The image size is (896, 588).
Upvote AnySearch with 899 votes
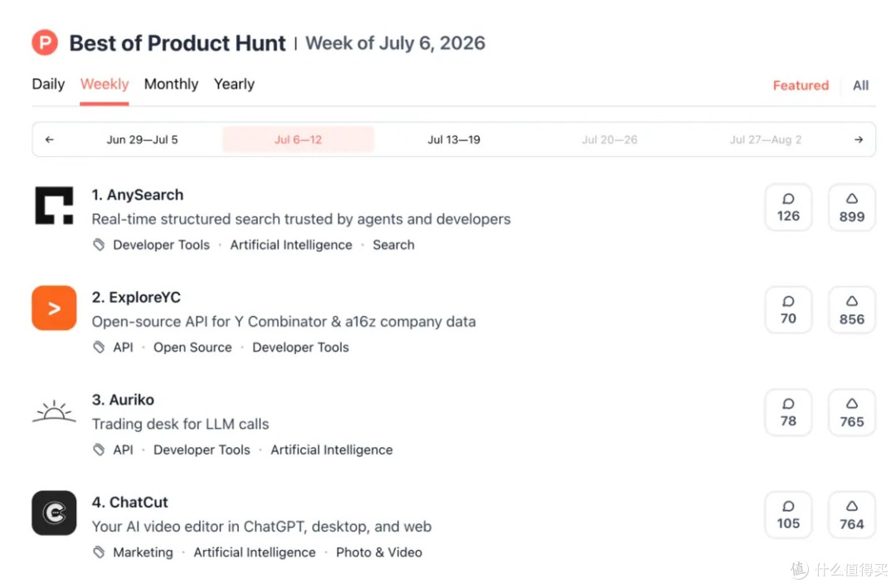pos(851,207)
